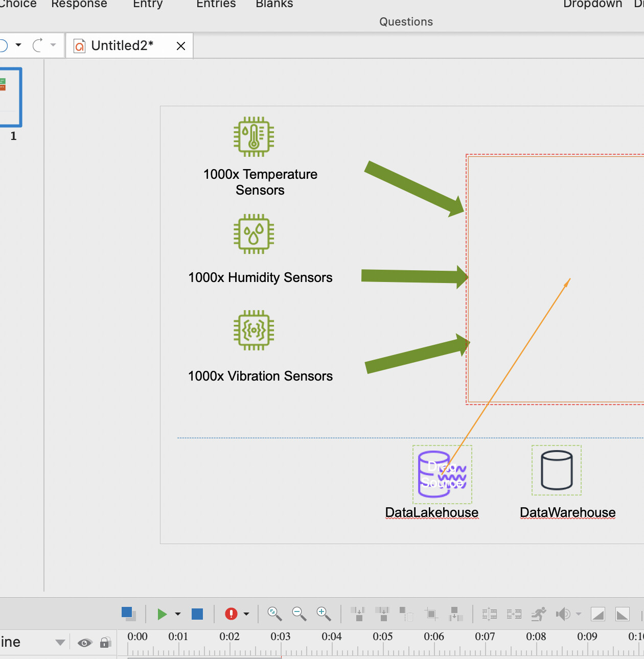Screen dimensions: 644x659
Task: Click the zoom to fit magnifier icon
Action: coord(274,614)
